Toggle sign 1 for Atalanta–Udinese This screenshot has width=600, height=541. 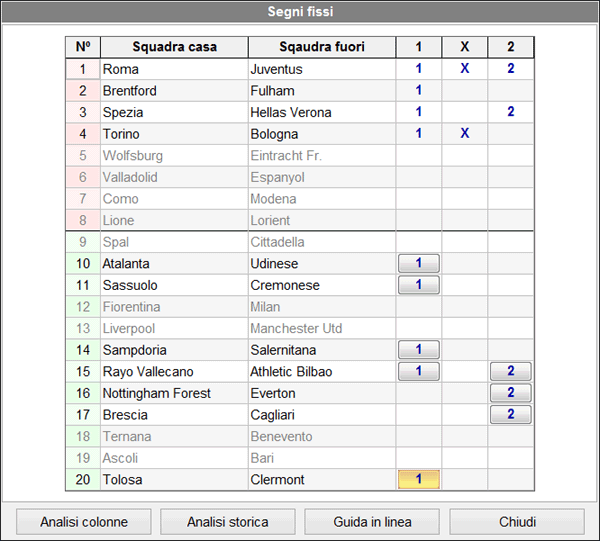pyautogui.click(x=419, y=263)
